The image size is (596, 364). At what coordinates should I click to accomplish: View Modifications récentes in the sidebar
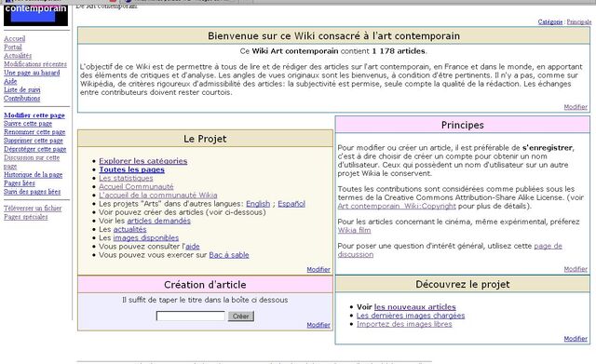coord(35,64)
